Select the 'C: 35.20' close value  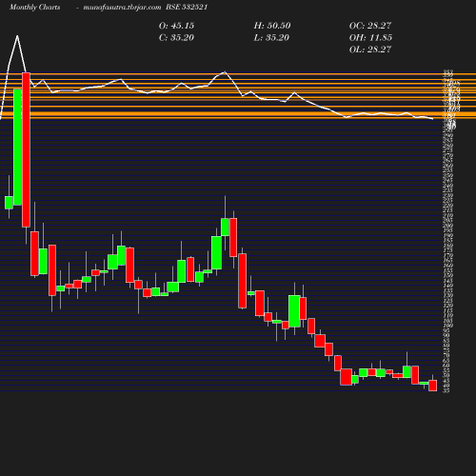point(176,37)
